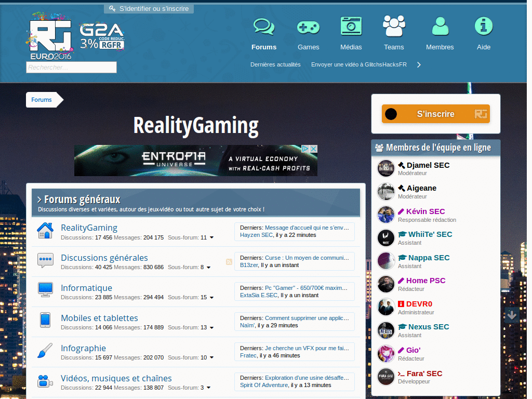Viewport: 532px width, 399px height.
Task: Select the Games menu label
Action: pyautogui.click(x=309, y=47)
